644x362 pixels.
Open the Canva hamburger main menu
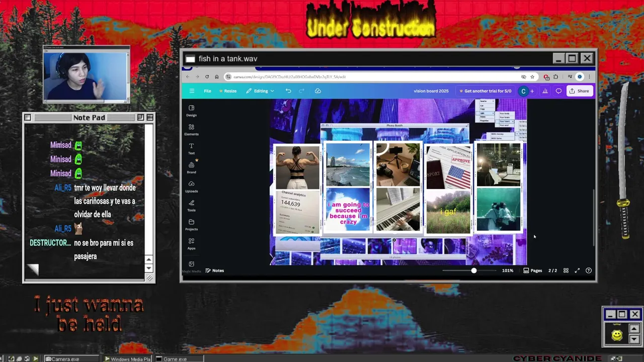coord(192,91)
